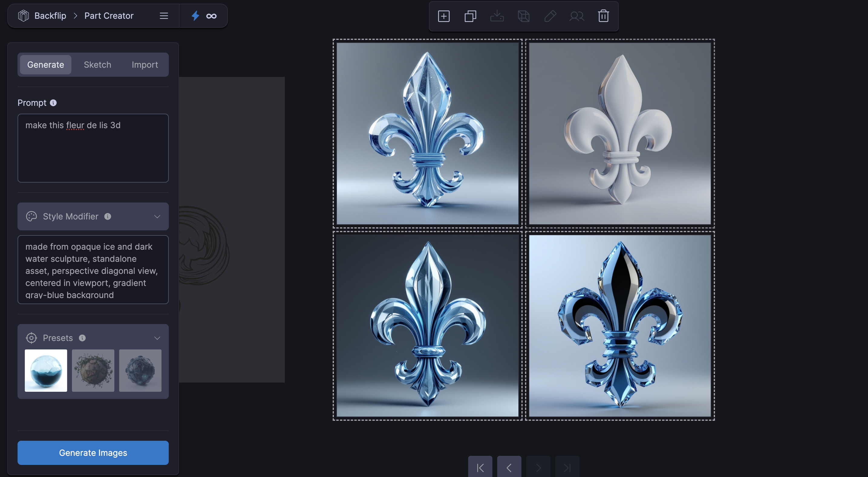Switch to the Sketch tab
Viewport: 868px width, 477px height.
coord(97,65)
